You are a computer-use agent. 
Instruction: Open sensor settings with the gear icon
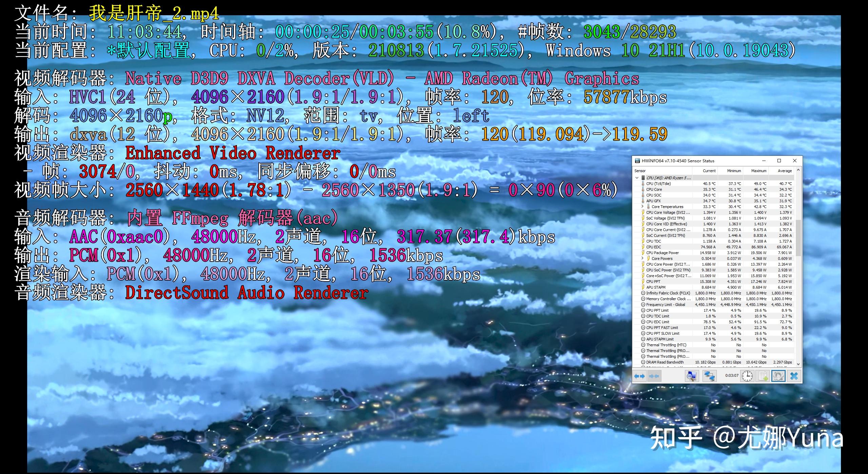[x=778, y=376]
